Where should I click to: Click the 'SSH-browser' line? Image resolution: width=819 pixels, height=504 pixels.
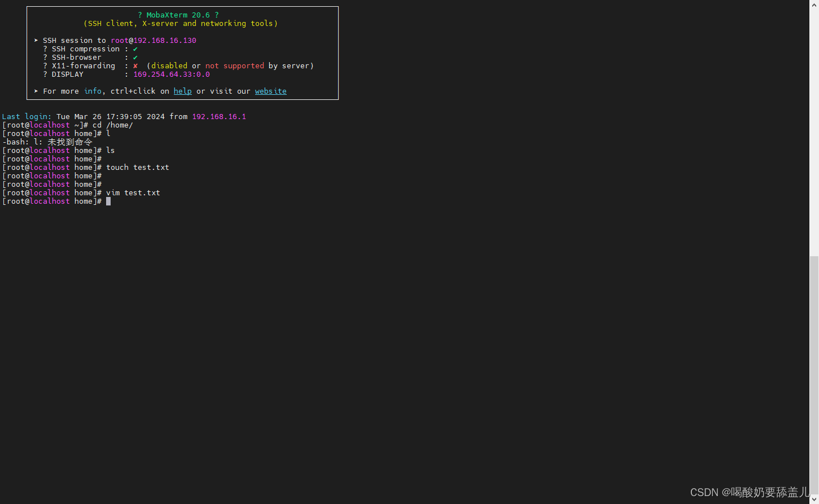pyautogui.click(x=90, y=58)
